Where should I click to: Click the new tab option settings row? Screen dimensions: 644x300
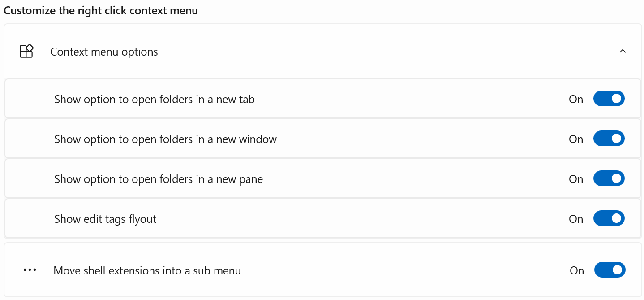tap(313, 99)
